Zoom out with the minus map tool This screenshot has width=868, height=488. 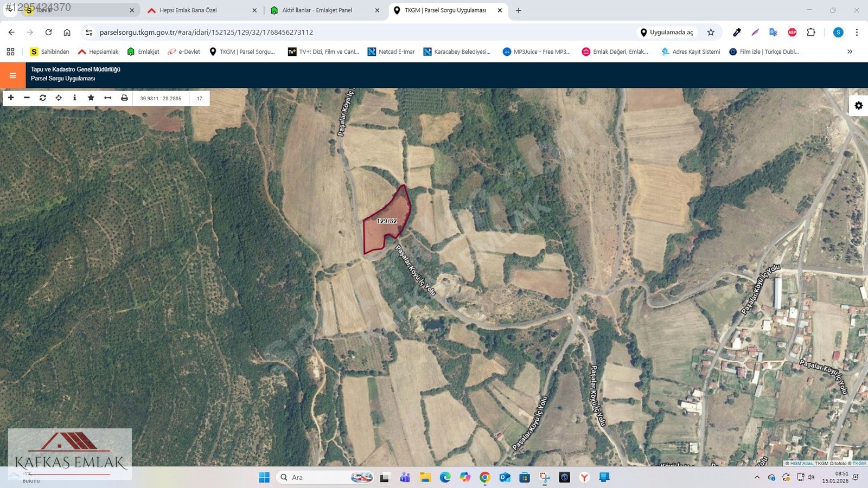(27, 98)
